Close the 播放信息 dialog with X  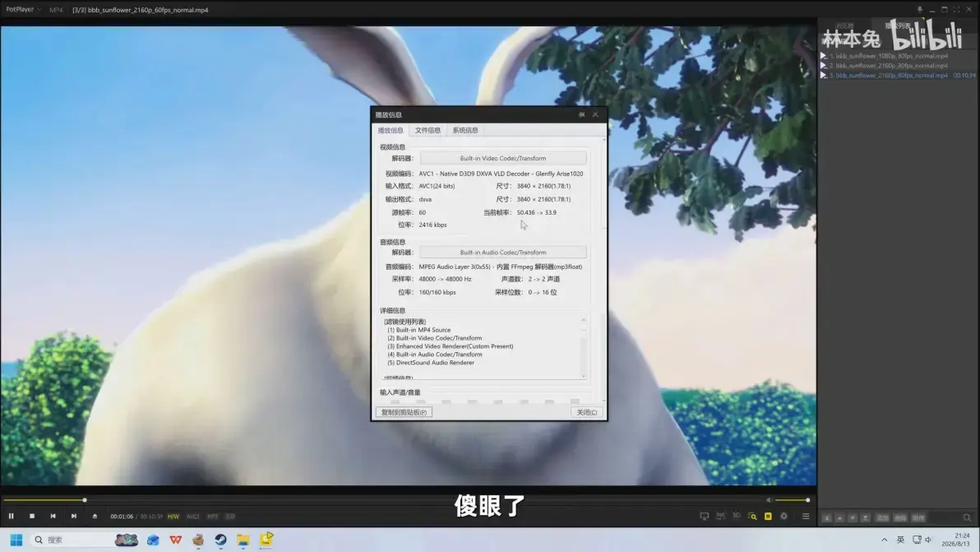595,115
